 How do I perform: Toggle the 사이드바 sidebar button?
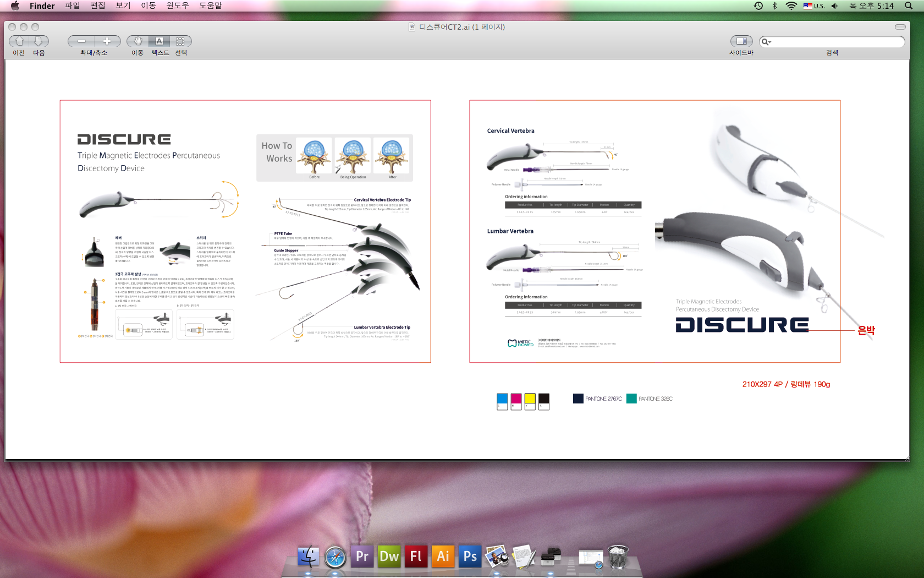741,41
